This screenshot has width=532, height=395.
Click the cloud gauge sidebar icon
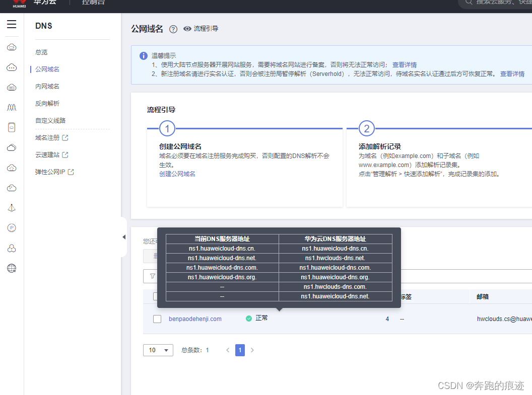click(12, 188)
